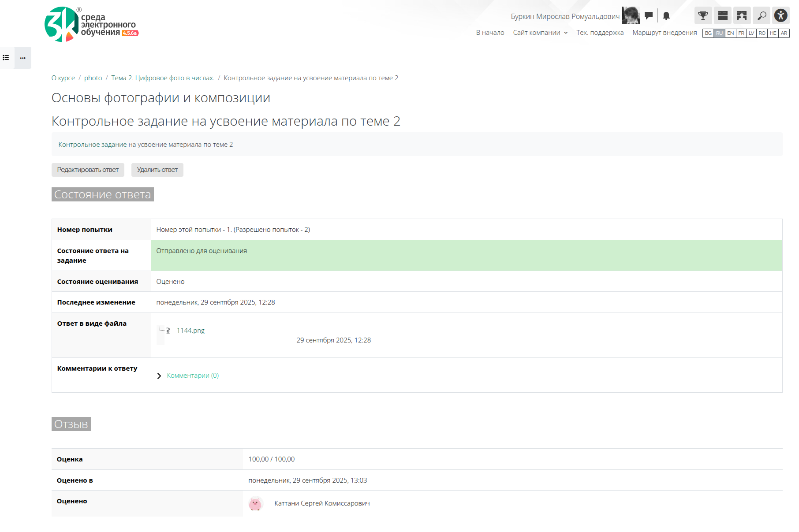This screenshot has height=532, width=799.
Task: Open the notifications bell
Action: point(666,16)
